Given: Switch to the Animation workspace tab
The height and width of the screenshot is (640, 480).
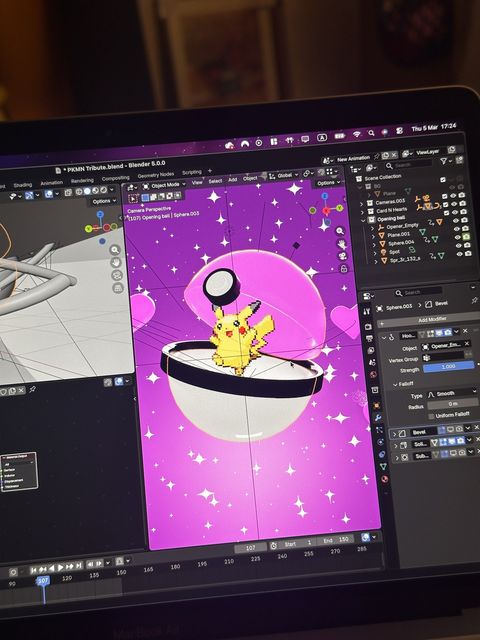Looking at the screenshot, I should [51, 183].
